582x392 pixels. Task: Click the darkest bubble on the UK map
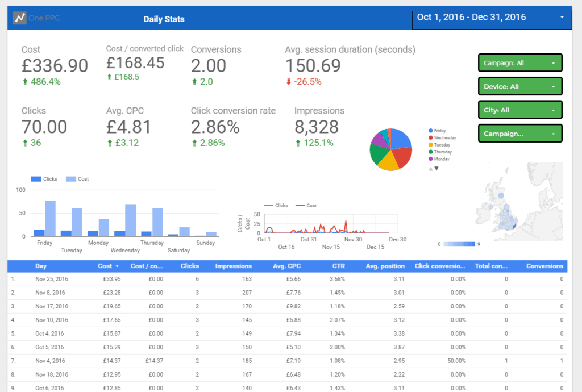pyautogui.click(x=513, y=227)
